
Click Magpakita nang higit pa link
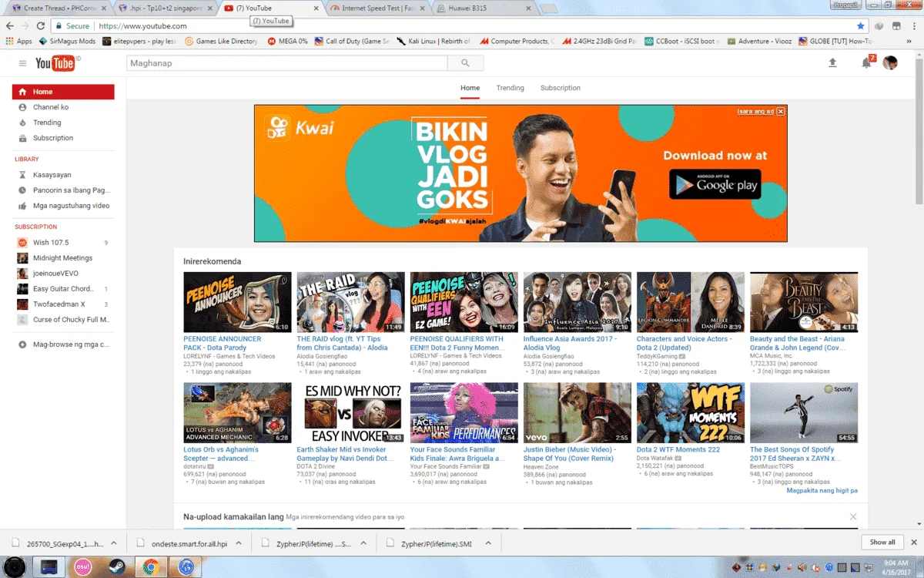pyautogui.click(x=822, y=490)
